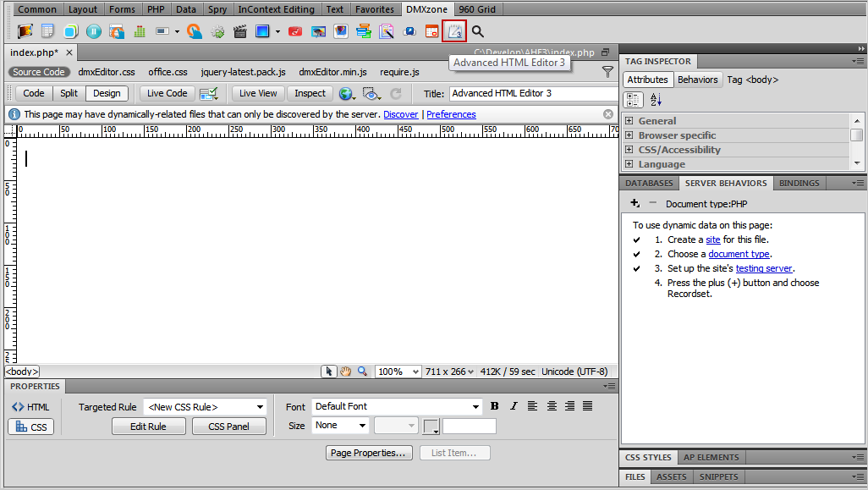Image resolution: width=868 pixels, height=490 pixels.
Task: Click the window with orange refresh arrow icon
Action: click(x=116, y=31)
